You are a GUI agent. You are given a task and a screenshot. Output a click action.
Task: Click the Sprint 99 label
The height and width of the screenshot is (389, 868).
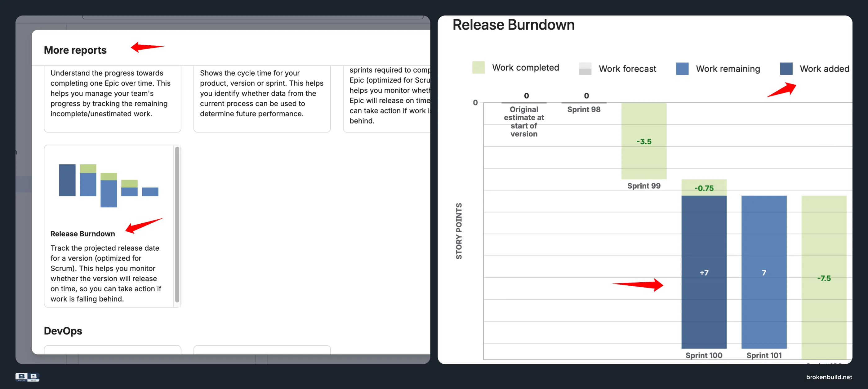[643, 186]
